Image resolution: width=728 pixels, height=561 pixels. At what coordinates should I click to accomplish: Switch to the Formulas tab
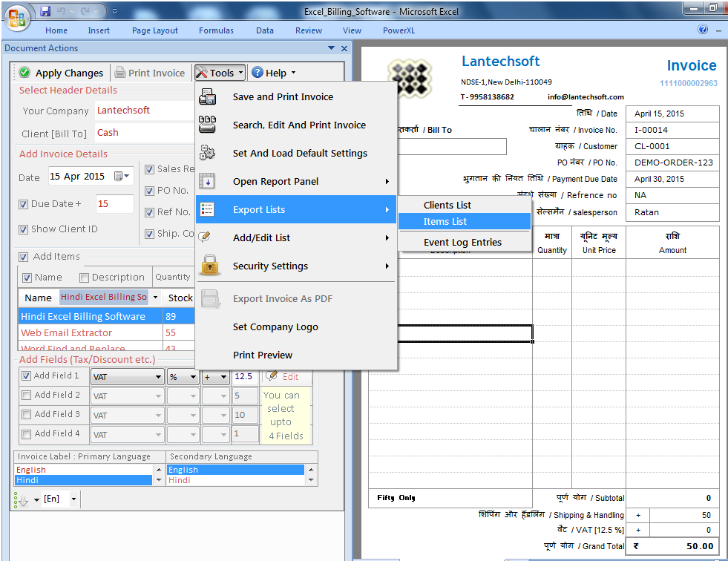(216, 30)
